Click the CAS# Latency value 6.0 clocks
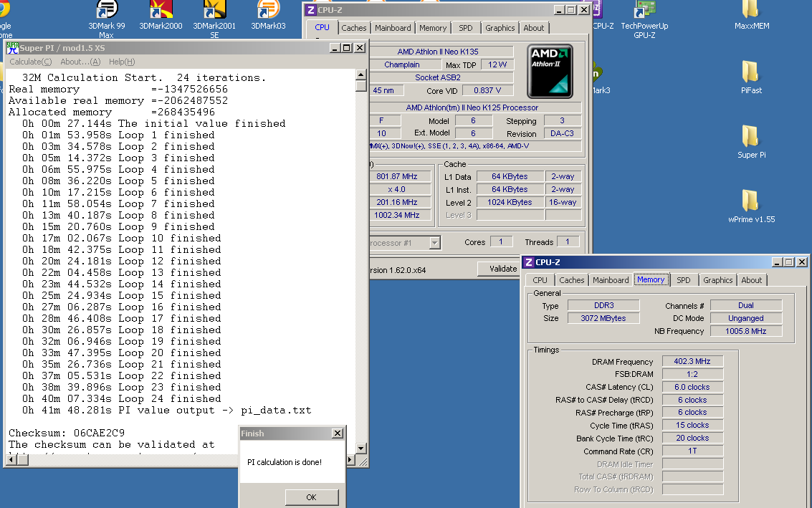This screenshot has width=812, height=508. click(692, 387)
